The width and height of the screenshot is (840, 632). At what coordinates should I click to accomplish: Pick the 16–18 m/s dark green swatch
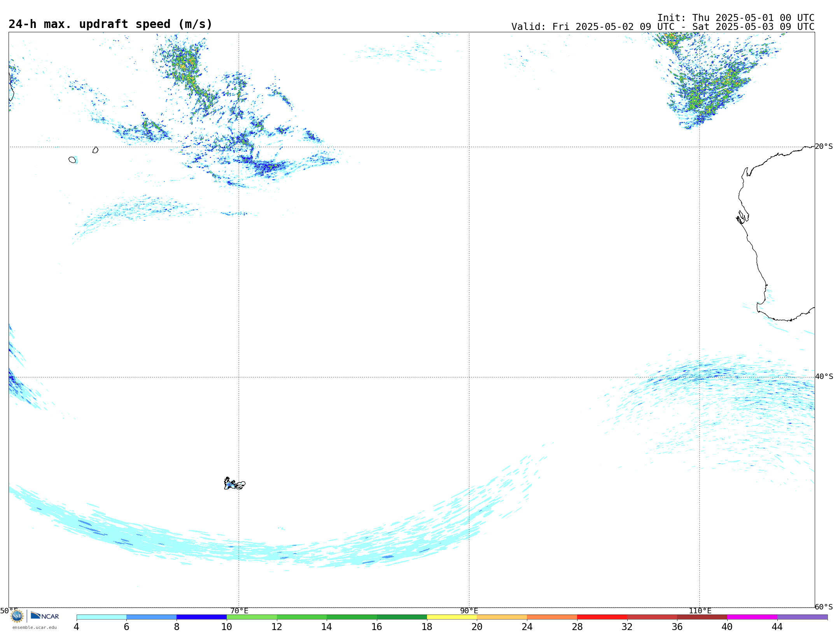[402, 617]
